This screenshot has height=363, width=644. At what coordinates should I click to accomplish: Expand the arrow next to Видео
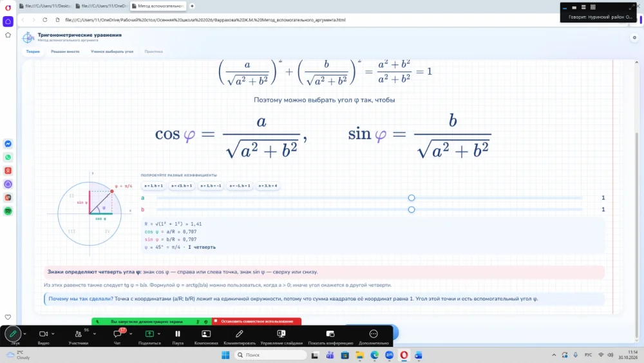53,334
